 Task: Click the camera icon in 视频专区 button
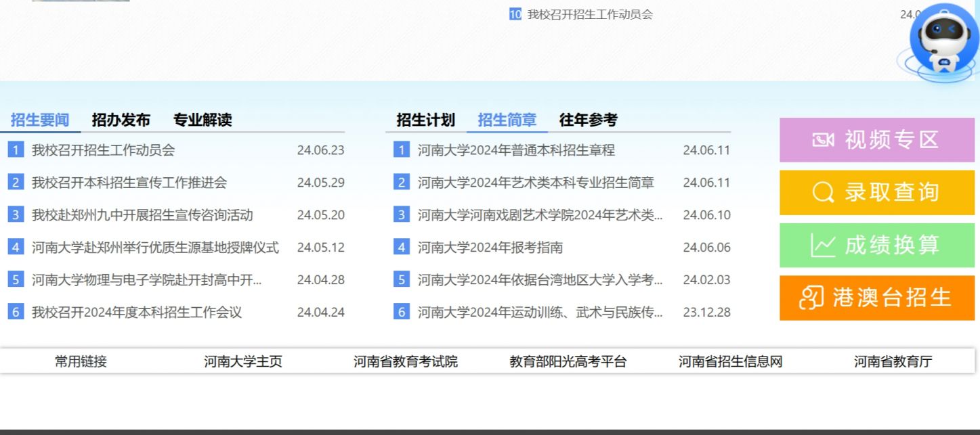point(823,140)
